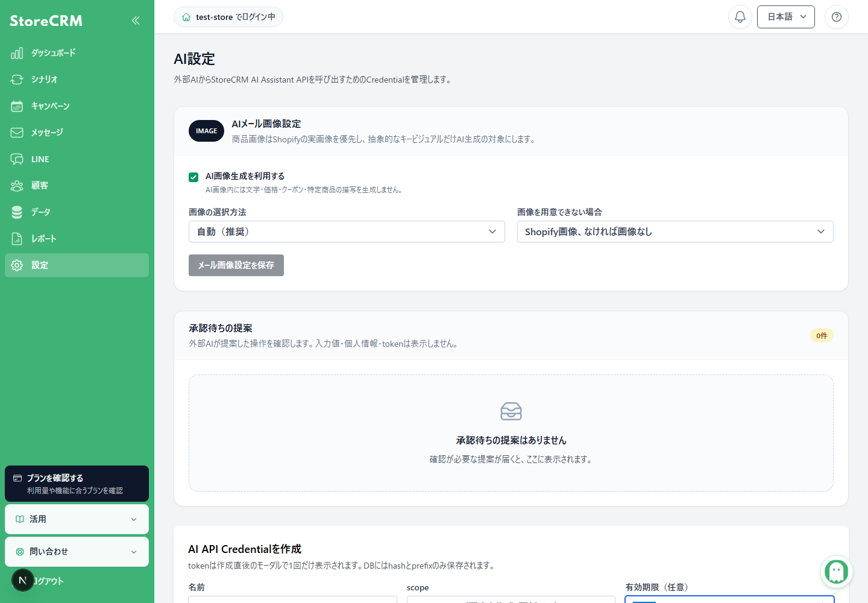Screen dimensions: 868x603
Task: Open the notifications bell icon
Action: click(x=740, y=17)
